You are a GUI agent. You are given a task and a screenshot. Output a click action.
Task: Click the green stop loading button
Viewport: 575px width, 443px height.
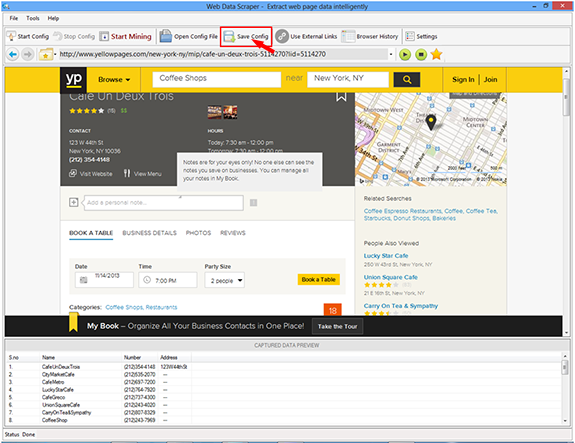[421, 55]
